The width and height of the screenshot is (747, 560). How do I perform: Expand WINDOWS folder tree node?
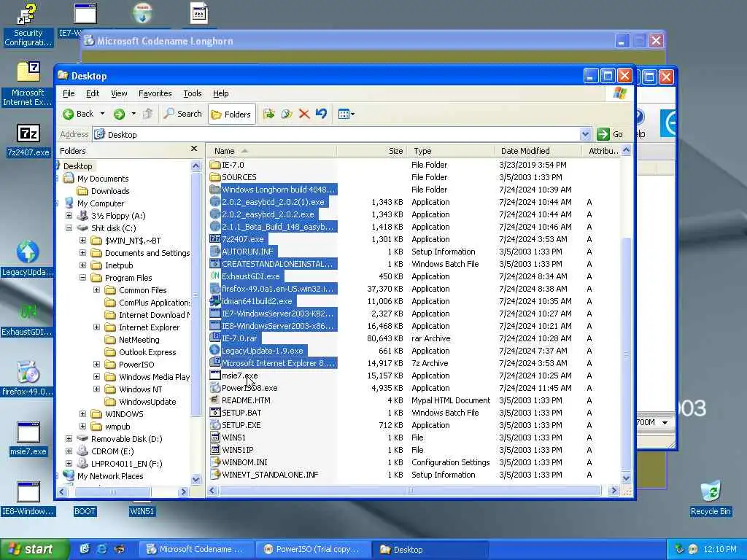82,414
